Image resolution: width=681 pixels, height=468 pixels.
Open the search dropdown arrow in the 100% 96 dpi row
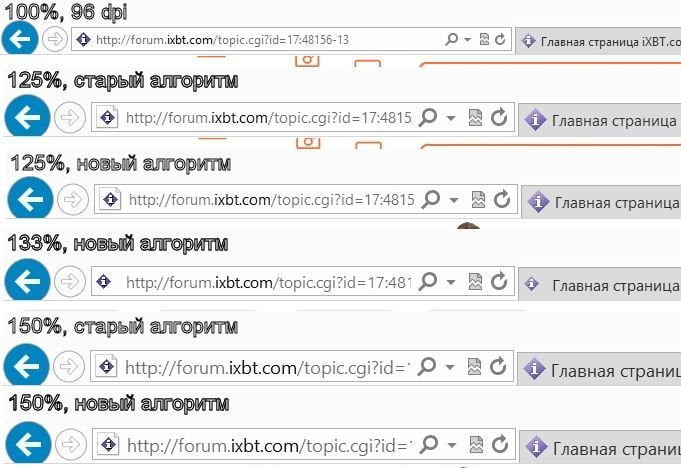467,40
